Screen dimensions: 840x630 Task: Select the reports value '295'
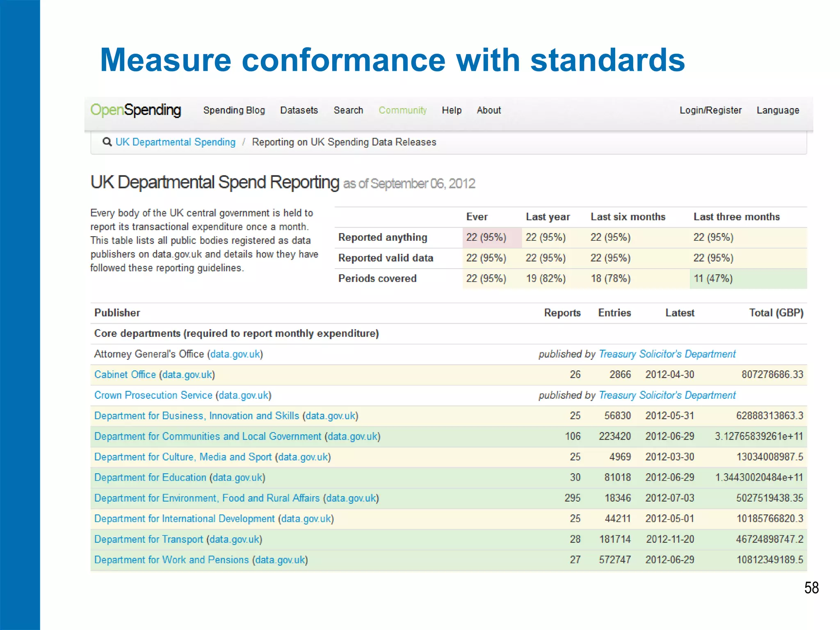pyautogui.click(x=573, y=498)
